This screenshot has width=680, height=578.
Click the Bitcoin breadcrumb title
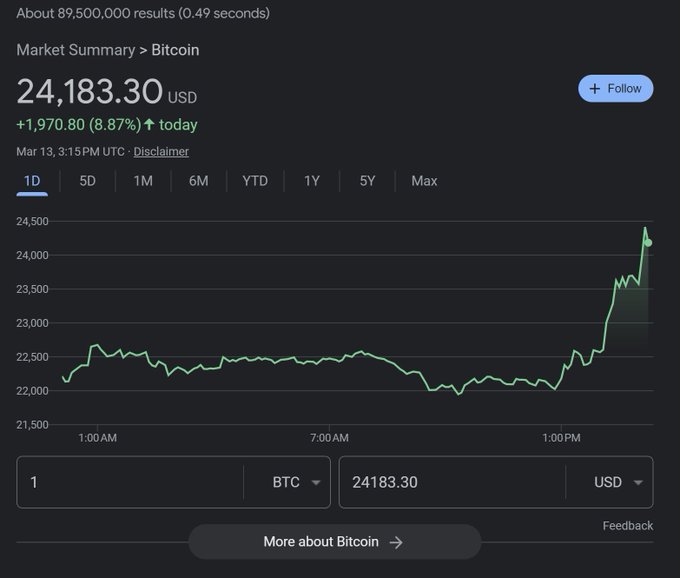175,50
